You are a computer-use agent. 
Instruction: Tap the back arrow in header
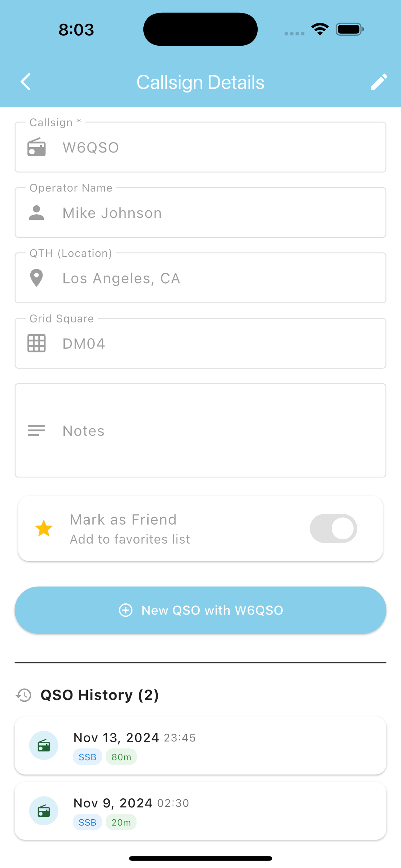click(26, 82)
